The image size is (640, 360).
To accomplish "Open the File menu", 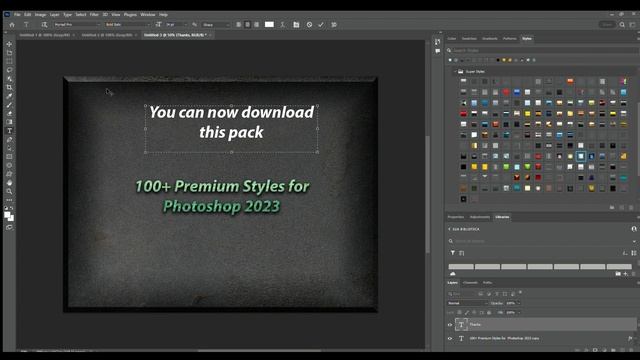I will [17, 15].
